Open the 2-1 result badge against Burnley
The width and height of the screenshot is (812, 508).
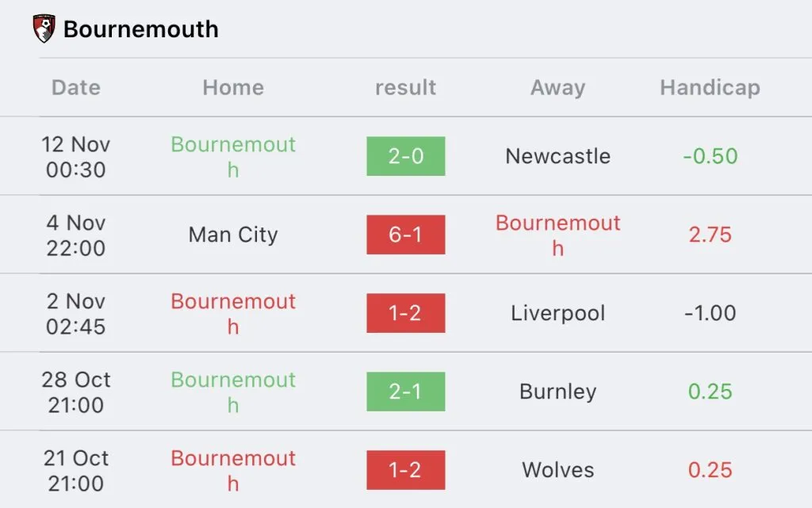[x=405, y=392]
